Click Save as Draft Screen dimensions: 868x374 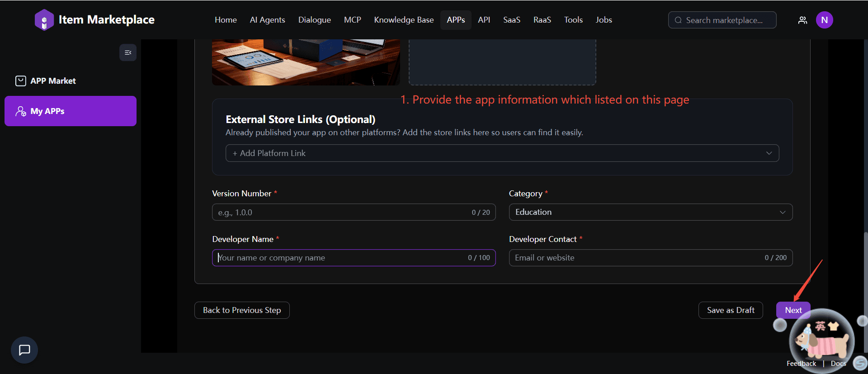point(730,310)
